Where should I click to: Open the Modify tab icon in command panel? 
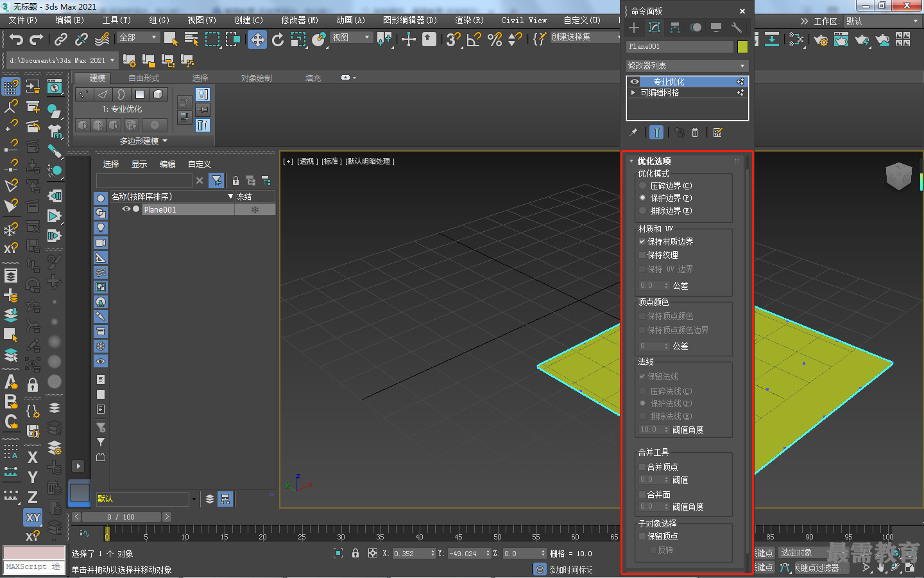(x=654, y=28)
